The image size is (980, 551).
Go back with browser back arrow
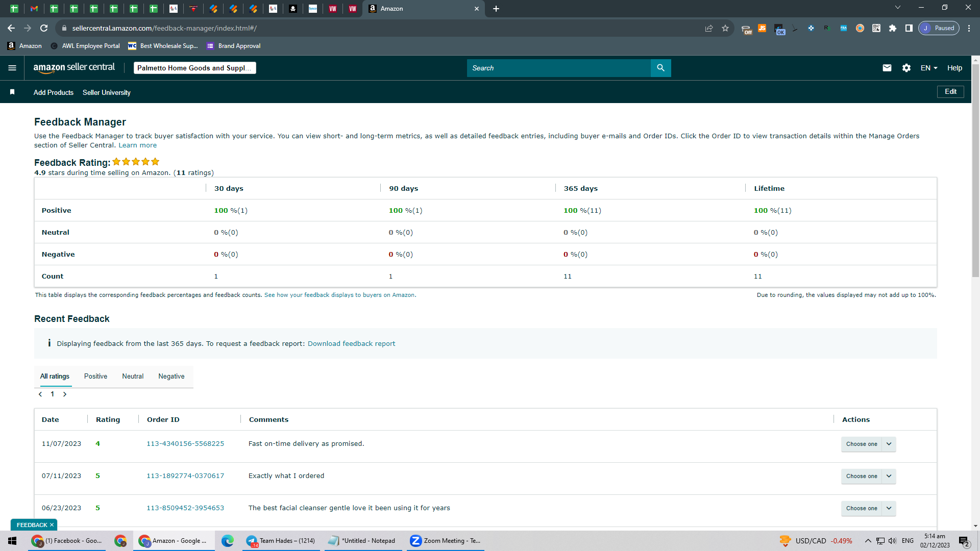11,28
